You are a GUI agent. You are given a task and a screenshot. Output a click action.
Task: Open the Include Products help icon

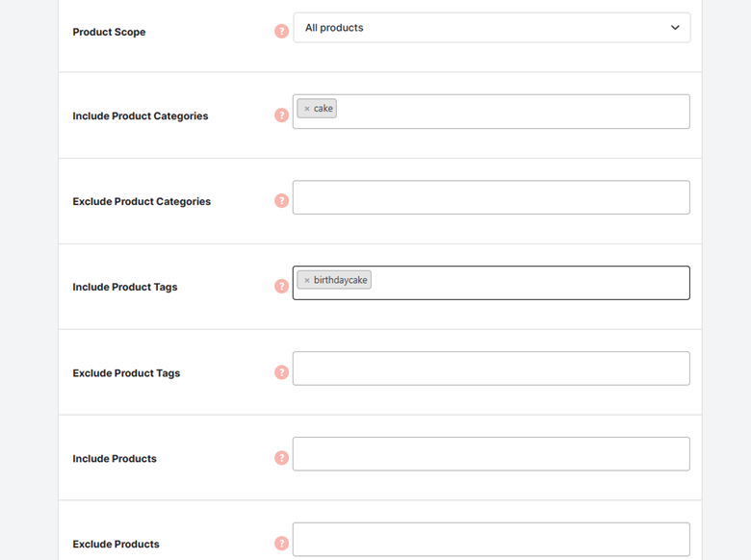[281, 458]
